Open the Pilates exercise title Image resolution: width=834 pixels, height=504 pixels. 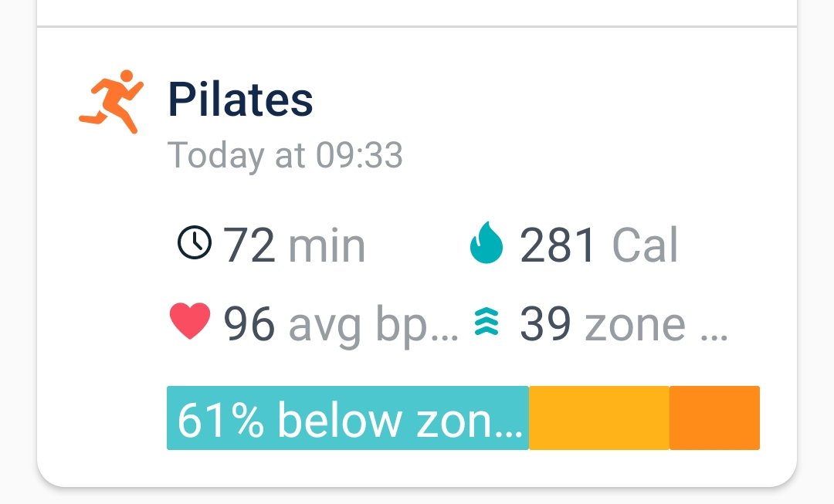point(240,100)
